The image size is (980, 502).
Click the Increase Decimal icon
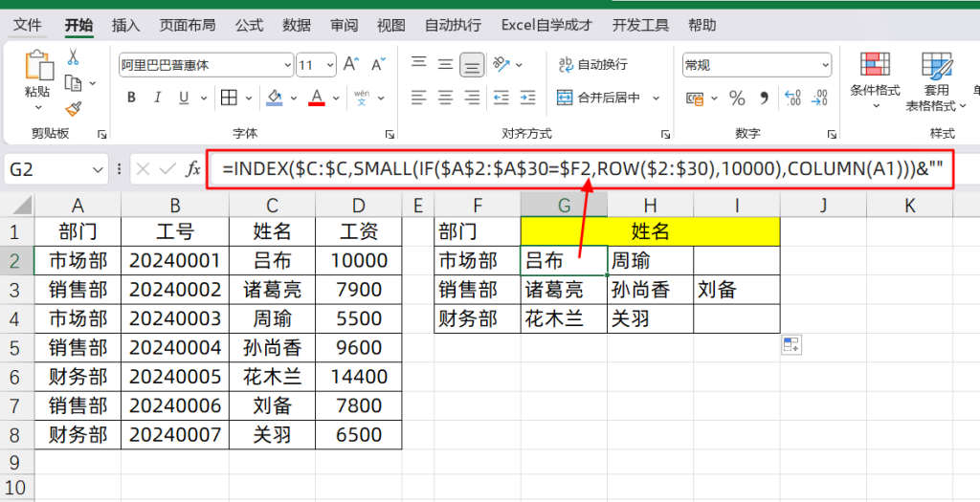tap(792, 98)
